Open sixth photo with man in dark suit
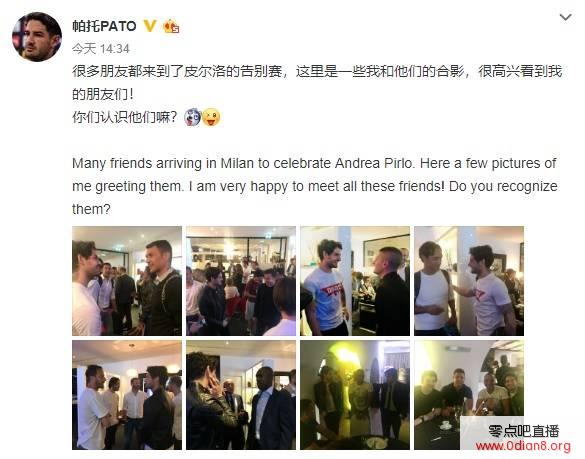585x459 pixels. tap(241, 395)
